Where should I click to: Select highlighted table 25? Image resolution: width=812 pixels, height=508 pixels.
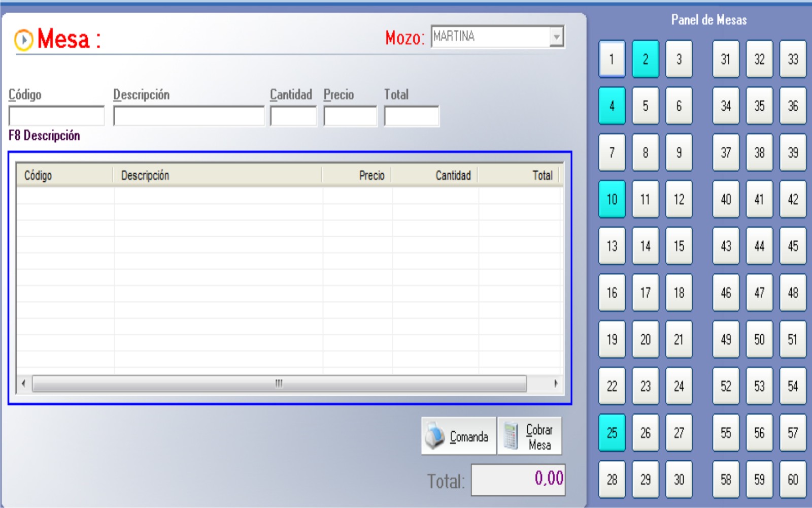[612, 433]
